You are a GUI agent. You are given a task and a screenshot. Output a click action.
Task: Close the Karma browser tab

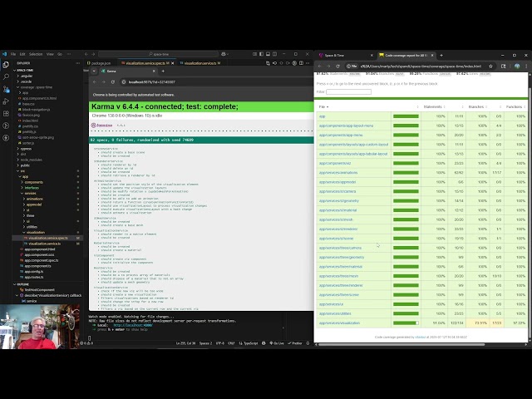(154, 71)
